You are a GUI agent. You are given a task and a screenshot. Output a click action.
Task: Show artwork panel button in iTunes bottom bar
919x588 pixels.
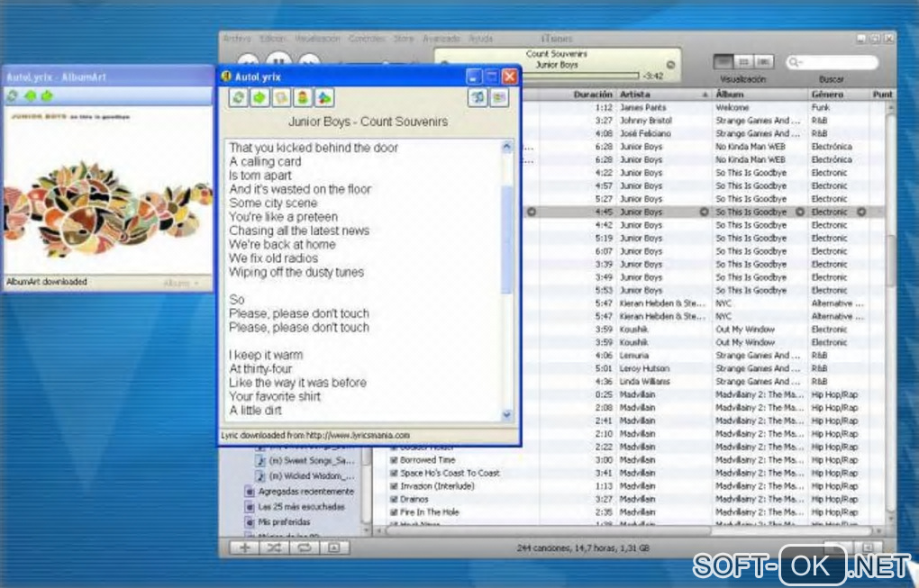tap(334, 547)
